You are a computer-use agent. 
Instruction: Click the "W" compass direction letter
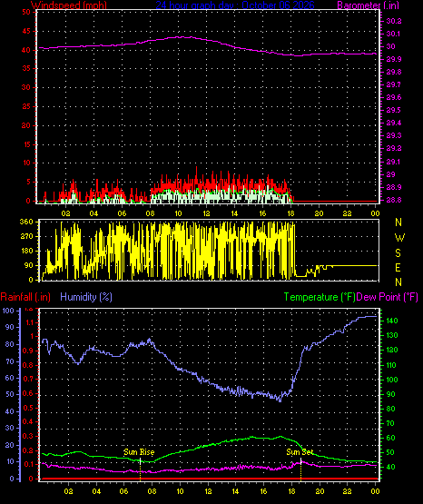point(399,238)
